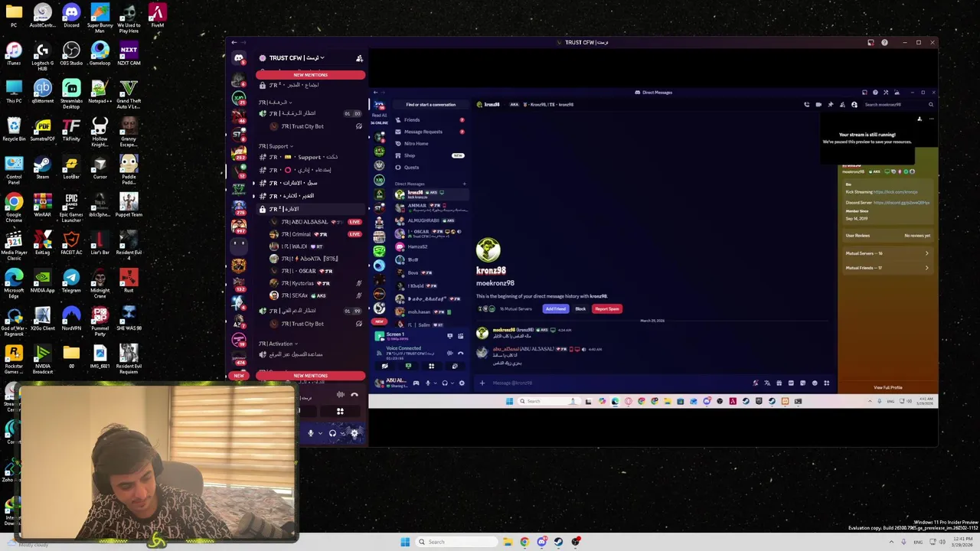The width and height of the screenshot is (980, 551).
Task: Open FiveM desktop shortcut
Action: point(157,16)
